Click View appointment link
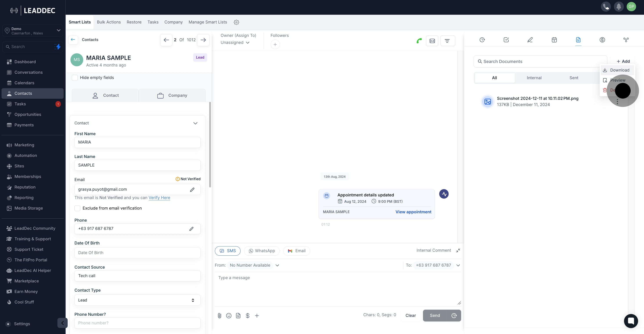The width and height of the screenshot is (644, 334). [413, 212]
